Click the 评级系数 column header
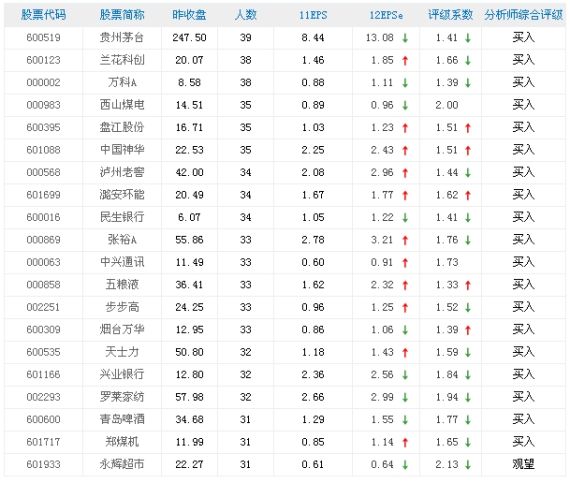 (450, 15)
